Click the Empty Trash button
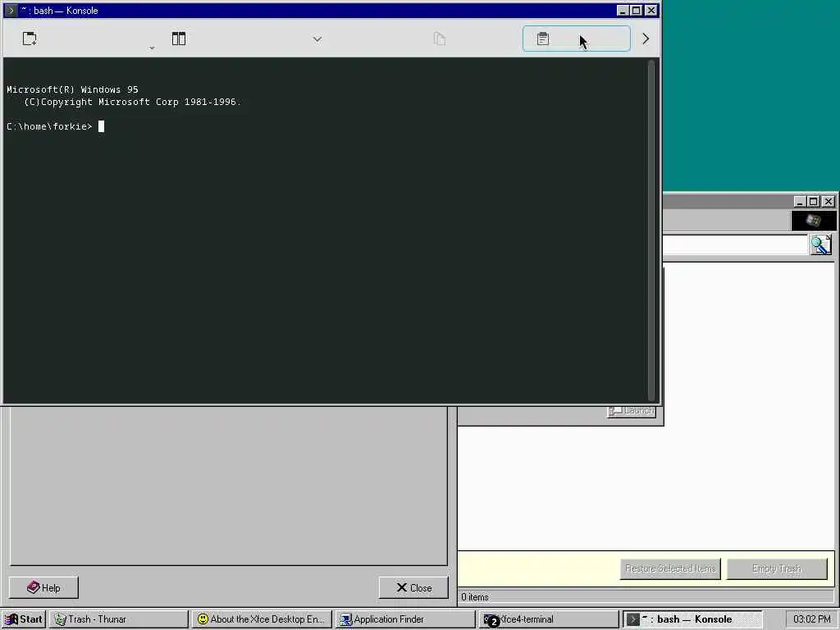This screenshot has width=840, height=630. (x=777, y=568)
